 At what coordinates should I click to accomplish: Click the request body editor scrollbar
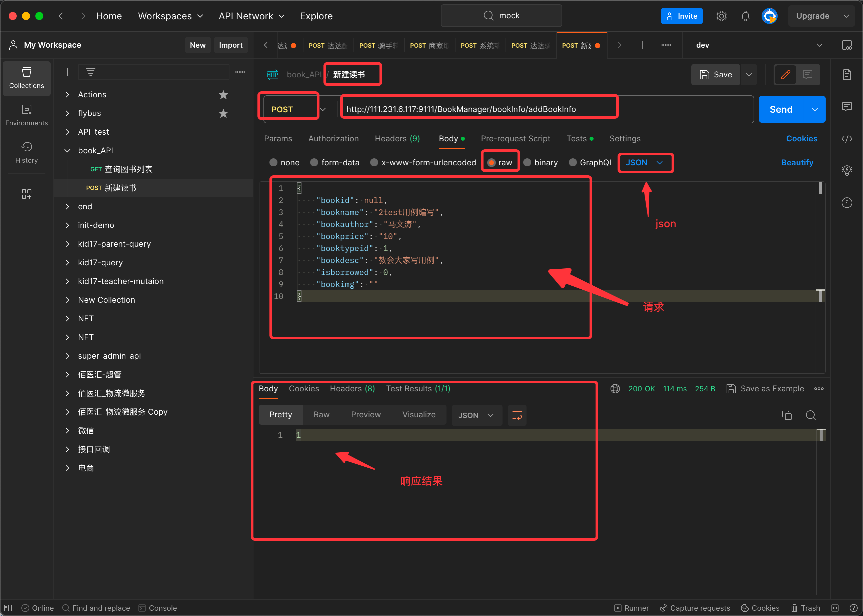[820, 188]
